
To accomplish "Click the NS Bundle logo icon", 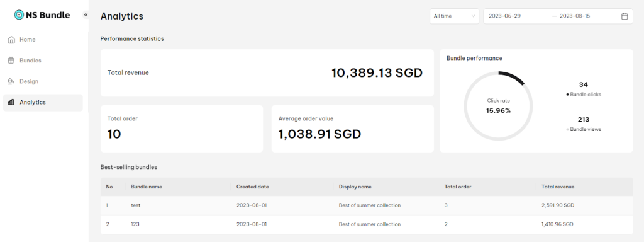I will tap(19, 15).
